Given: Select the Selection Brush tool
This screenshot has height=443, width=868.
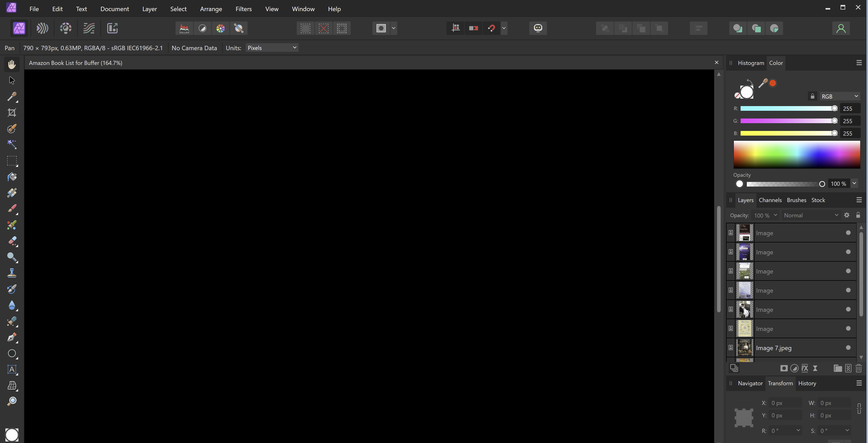Looking at the screenshot, I should 12,129.
